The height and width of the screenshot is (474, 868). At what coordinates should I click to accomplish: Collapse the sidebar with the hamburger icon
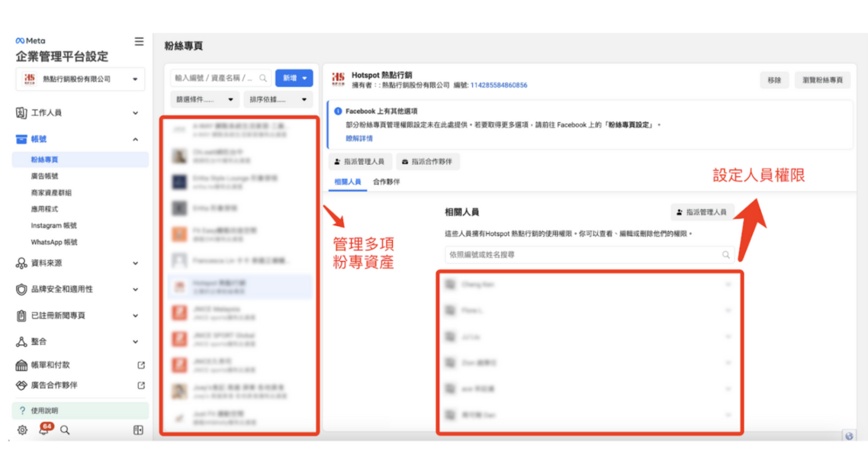(139, 41)
